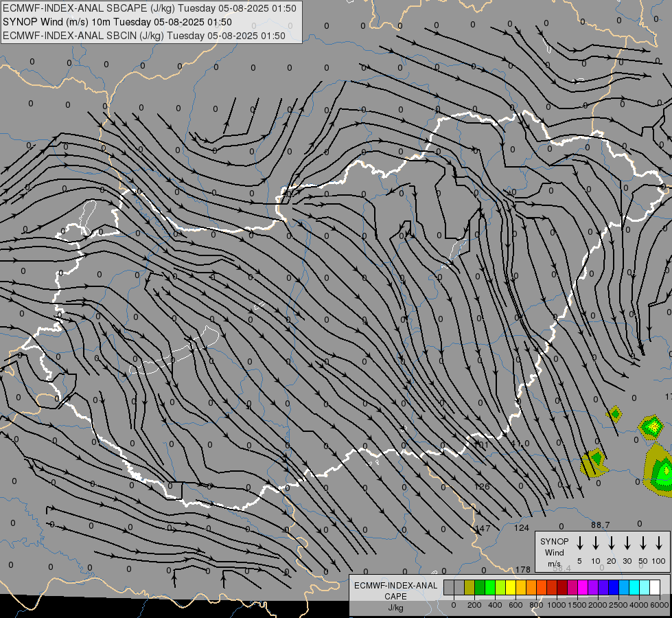672x618 pixels.
Task: Click the 178 value on the map
Action: coord(523,569)
